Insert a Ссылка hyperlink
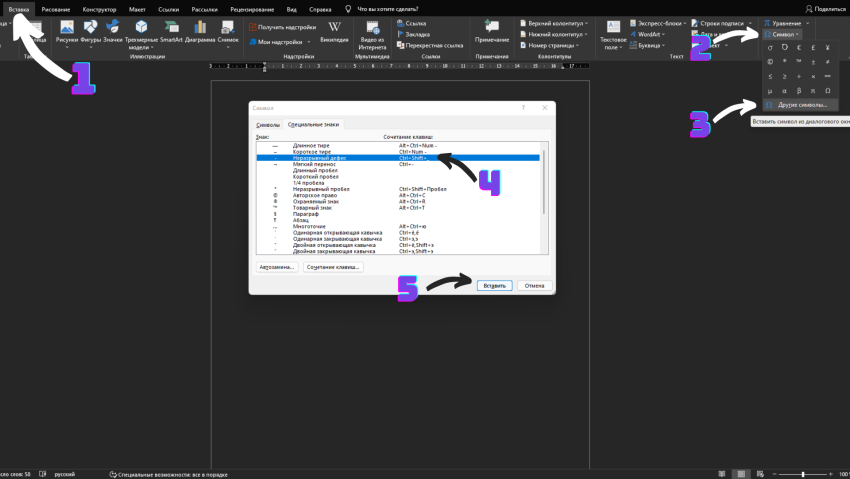The width and height of the screenshot is (850, 479). point(411,23)
